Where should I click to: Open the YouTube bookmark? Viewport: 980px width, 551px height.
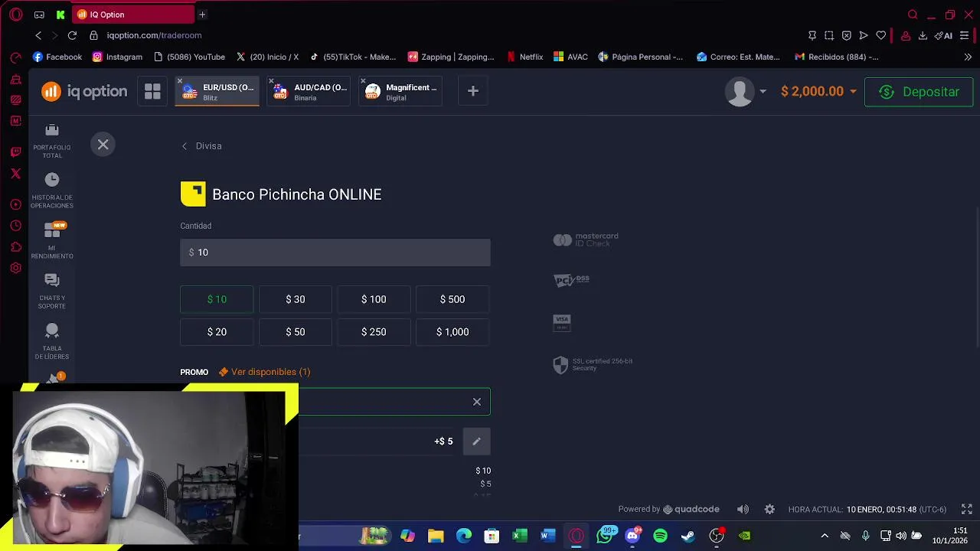point(189,57)
